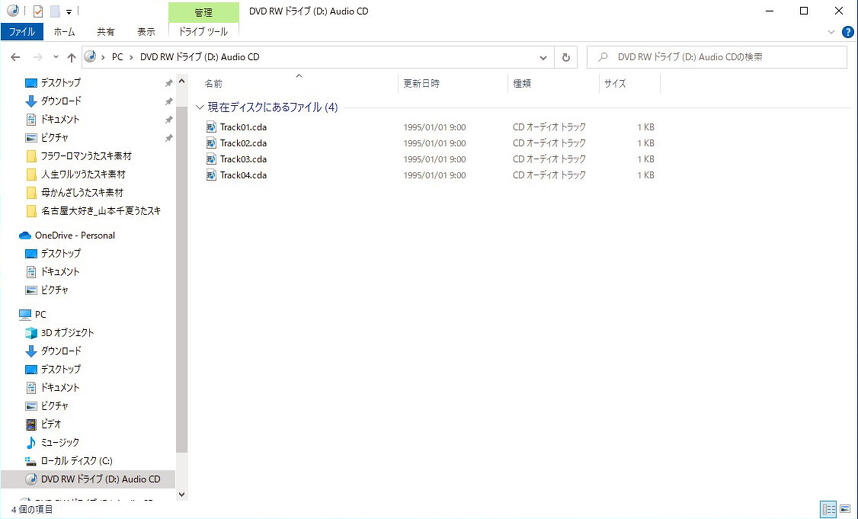This screenshot has width=858, height=519.
Task: Switch to details view in status bar
Action: click(828, 509)
